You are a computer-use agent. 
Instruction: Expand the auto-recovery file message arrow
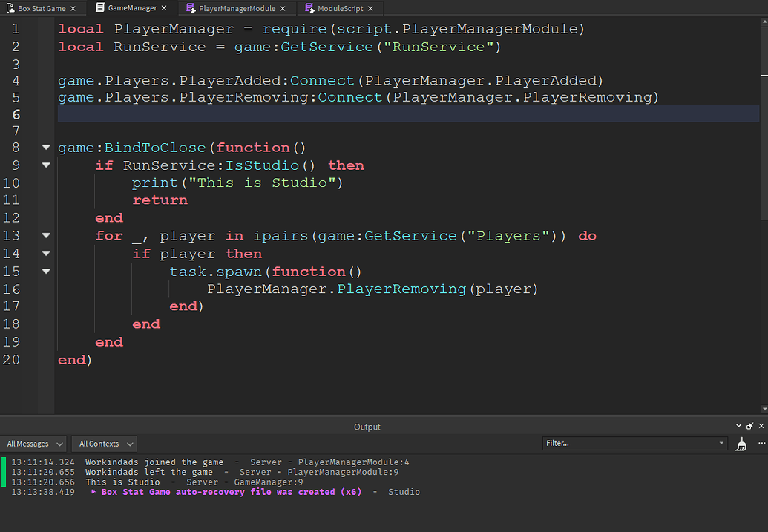[x=93, y=492]
